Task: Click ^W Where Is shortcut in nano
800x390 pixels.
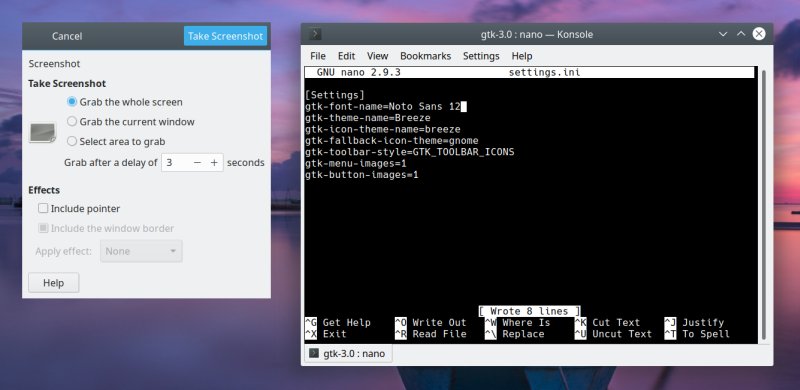Action: (x=517, y=323)
